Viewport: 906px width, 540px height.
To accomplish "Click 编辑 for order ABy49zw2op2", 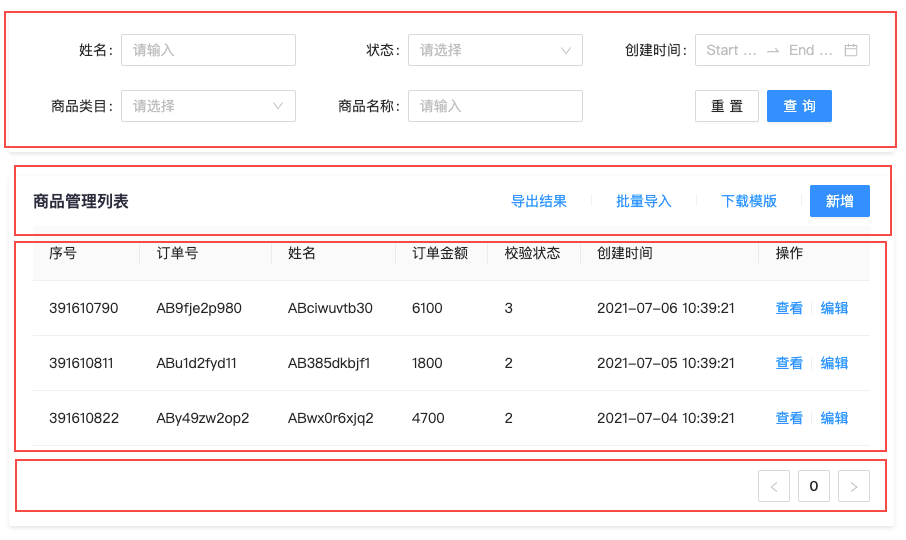I will tap(834, 418).
